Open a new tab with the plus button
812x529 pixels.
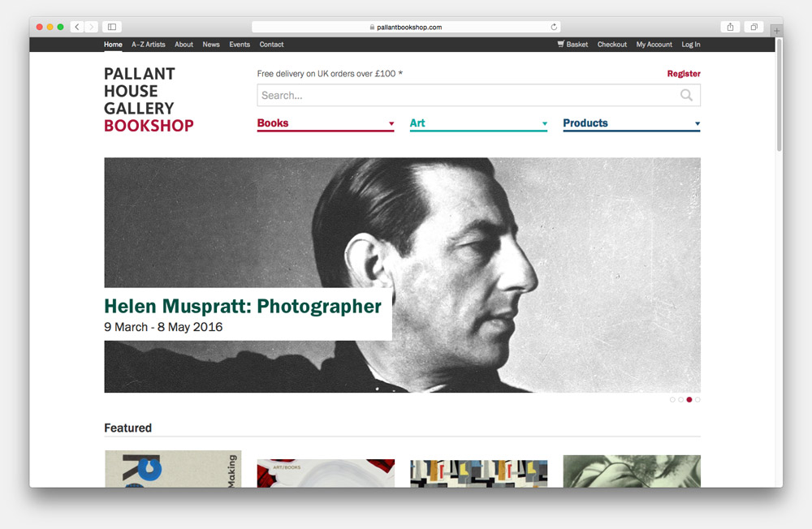(776, 31)
